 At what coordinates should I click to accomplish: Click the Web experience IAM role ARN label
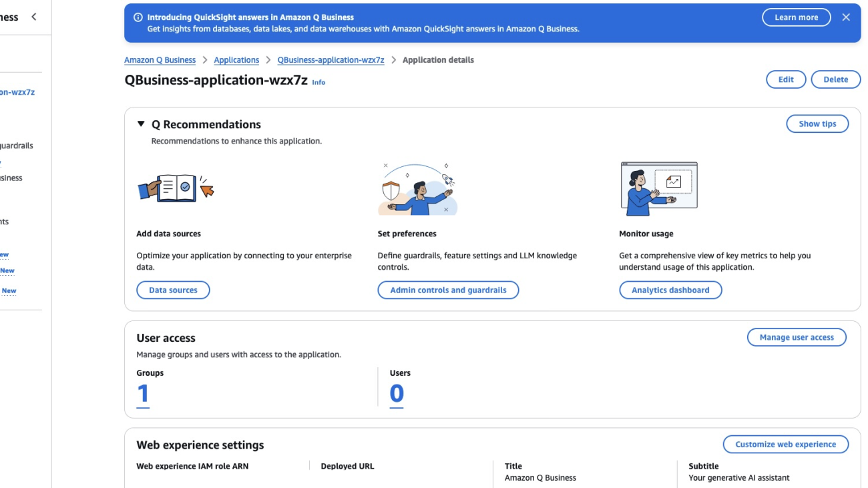coord(192,467)
